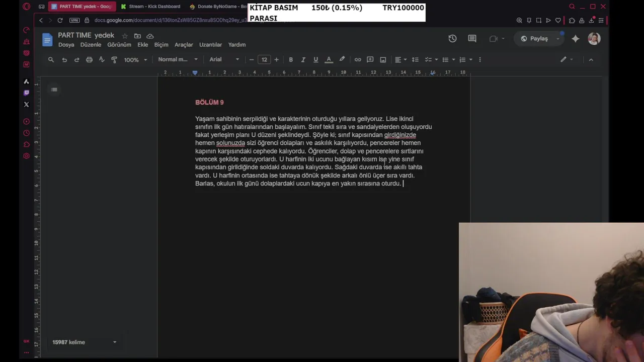Screen dimensions: 644x362
Task: Open Twitch in Opera sidebar
Action: [26, 93]
